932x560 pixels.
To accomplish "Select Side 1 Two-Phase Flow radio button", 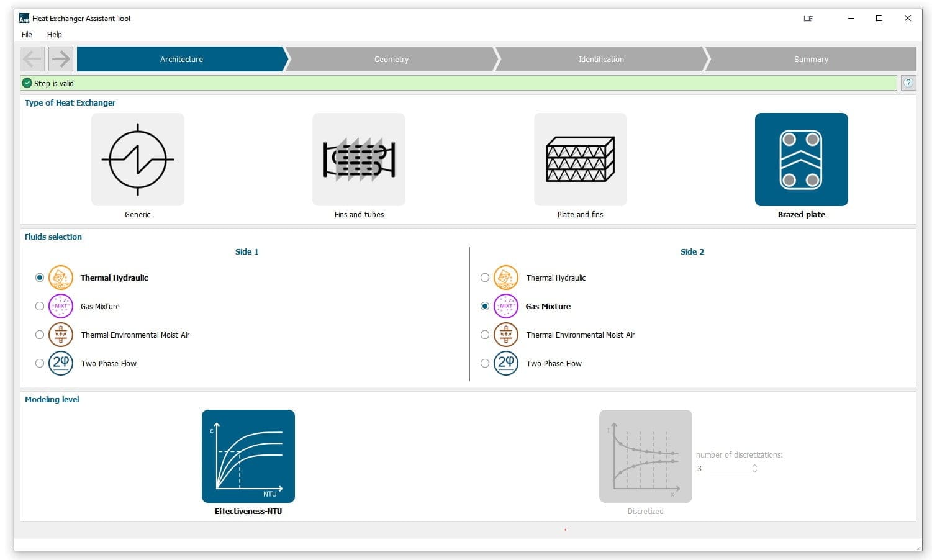I will point(40,363).
